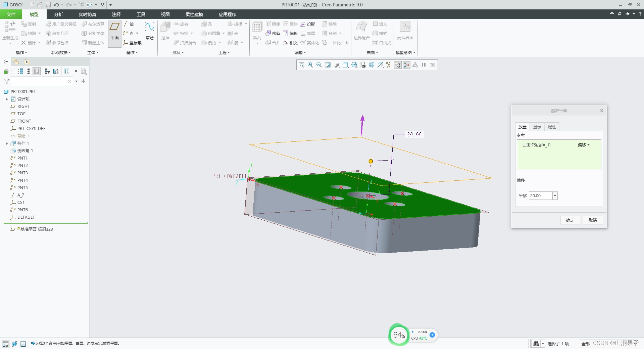
Task: Click the Model Tree tab icon
Action: tap(6, 61)
